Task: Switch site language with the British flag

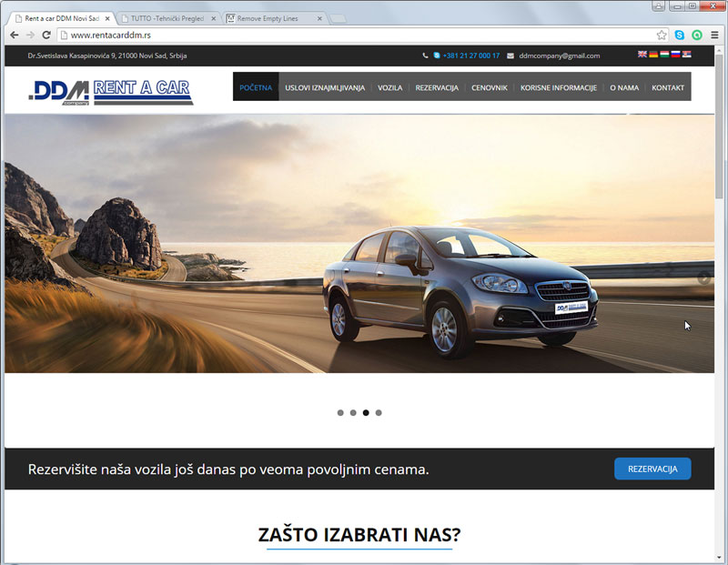Action: coord(642,55)
